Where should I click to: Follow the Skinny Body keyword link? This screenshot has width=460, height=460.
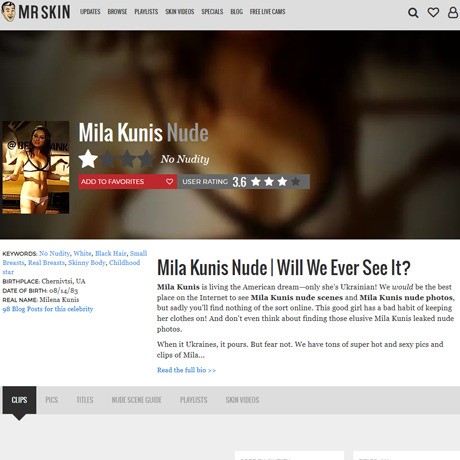[87, 263]
